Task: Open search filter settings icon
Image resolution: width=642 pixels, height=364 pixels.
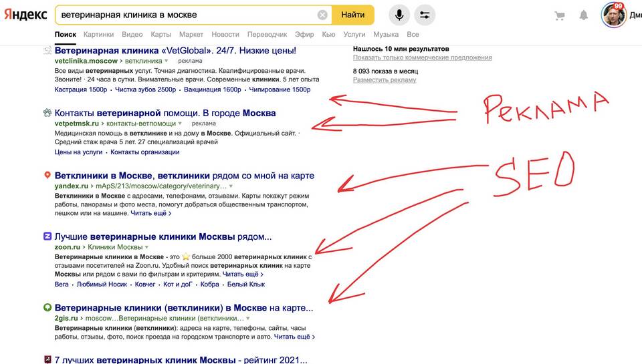Action: point(425,15)
